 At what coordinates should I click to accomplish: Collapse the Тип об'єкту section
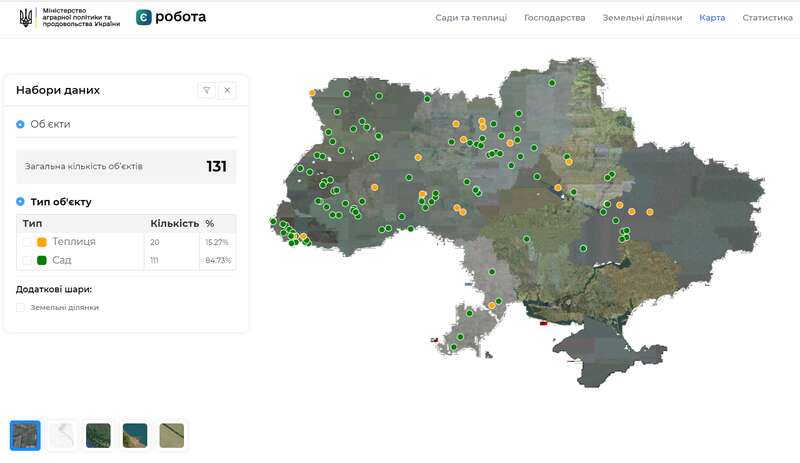coord(21,202)
